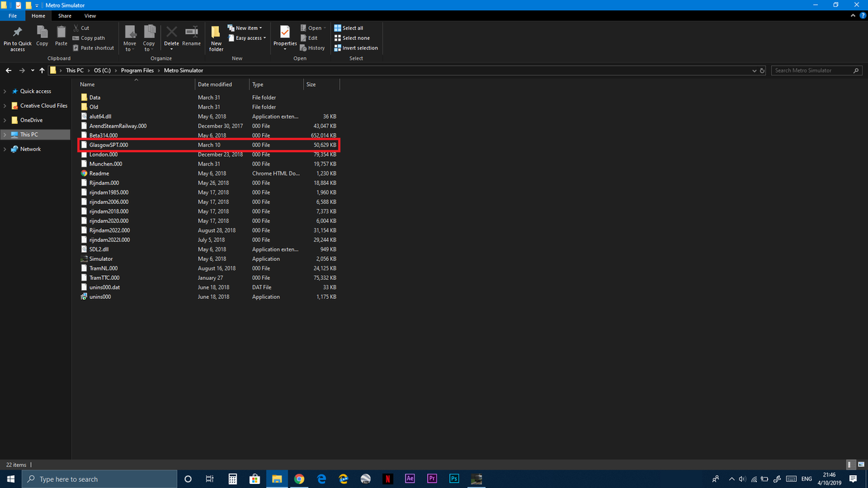Open Copy to dropdown
The image size is (868, 488).
[x=149, y=38]
